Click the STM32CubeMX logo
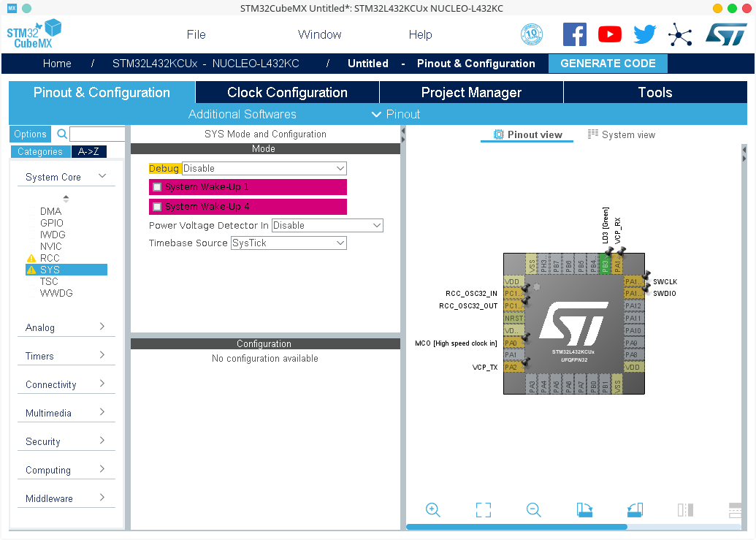756x540 pixels. [34, 34]
